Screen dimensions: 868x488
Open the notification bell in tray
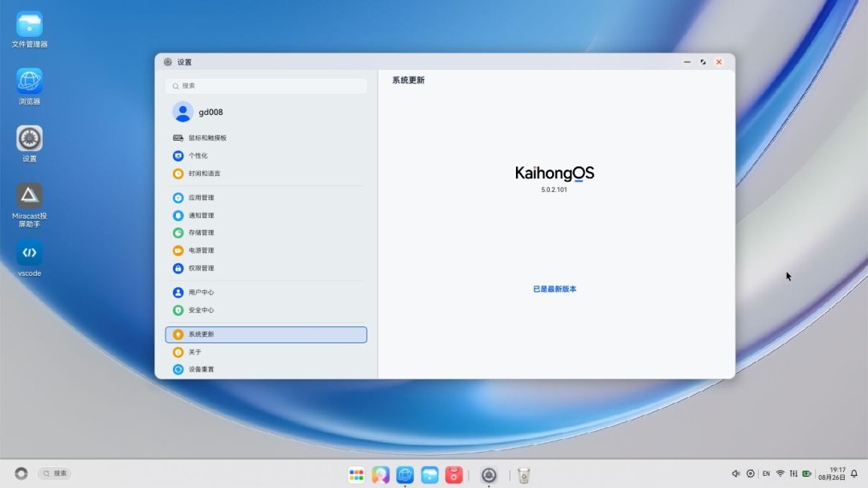click(x=854, y=474)
